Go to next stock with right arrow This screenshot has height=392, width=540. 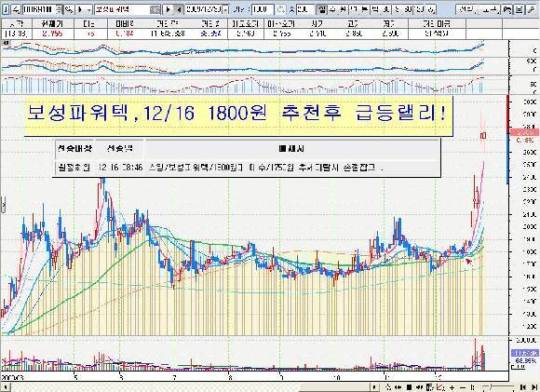(x=168, y=9)
